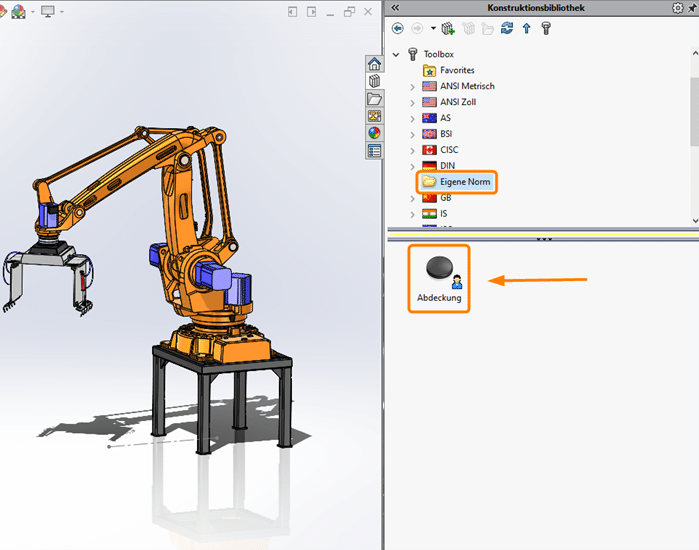
Task: Click the Indian flag icon beside IS
Action: (x=429, y=214)
